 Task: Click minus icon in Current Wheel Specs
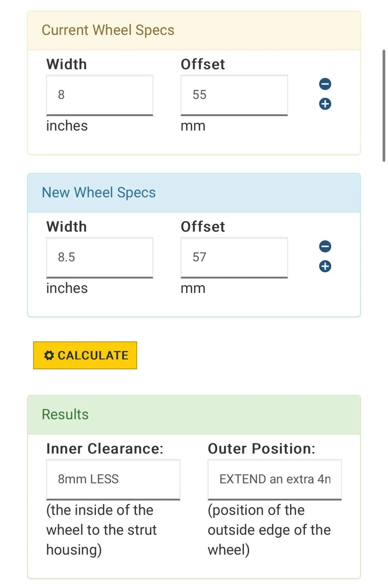[x=325, y=84]
